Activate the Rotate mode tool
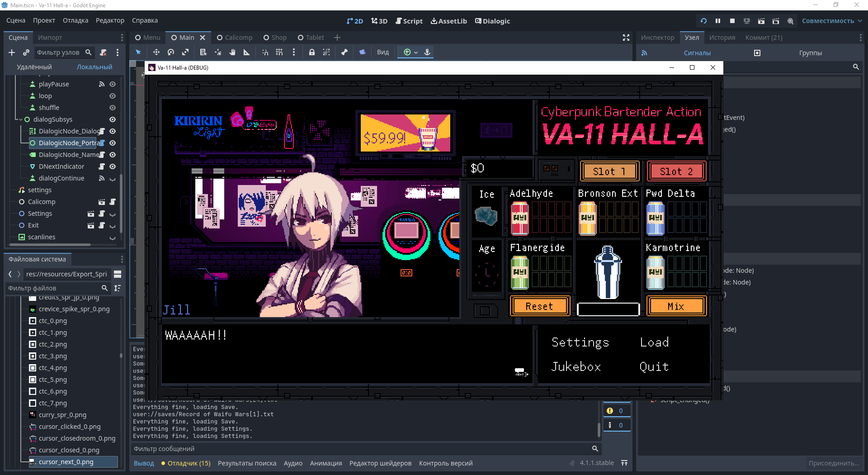The width and height of the screenshot is (868, 475). [171, 52]
